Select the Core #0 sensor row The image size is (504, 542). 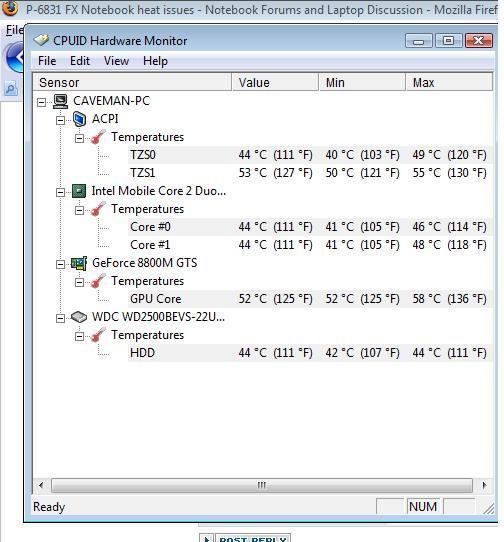coord(310,227)
